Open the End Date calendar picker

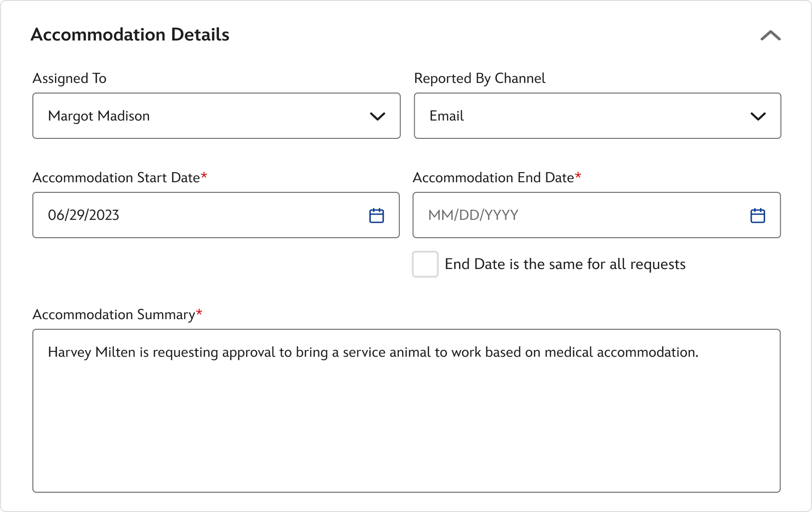pyautogui.click(x=758, y=216)
